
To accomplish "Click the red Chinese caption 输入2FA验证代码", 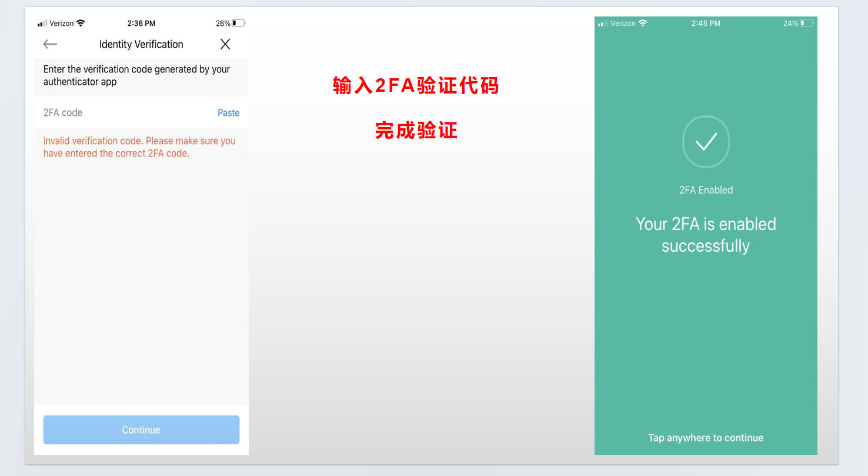I will coord(415,86).
